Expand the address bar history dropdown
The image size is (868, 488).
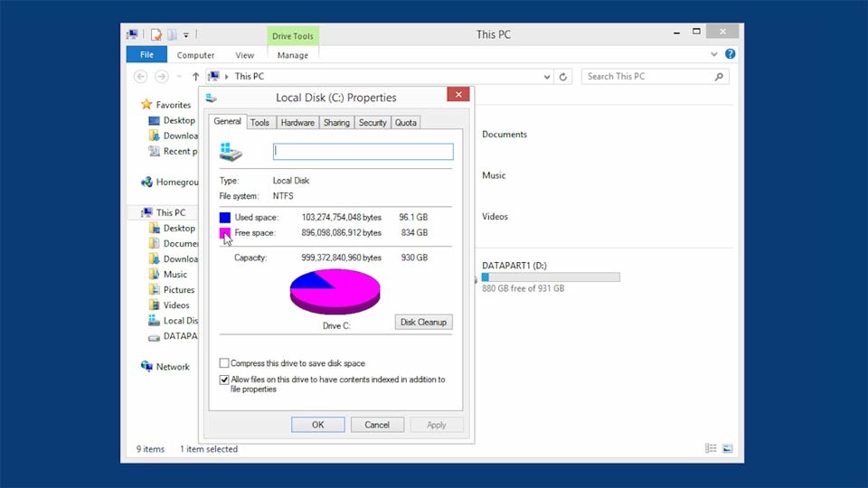(x=547, y=77)
